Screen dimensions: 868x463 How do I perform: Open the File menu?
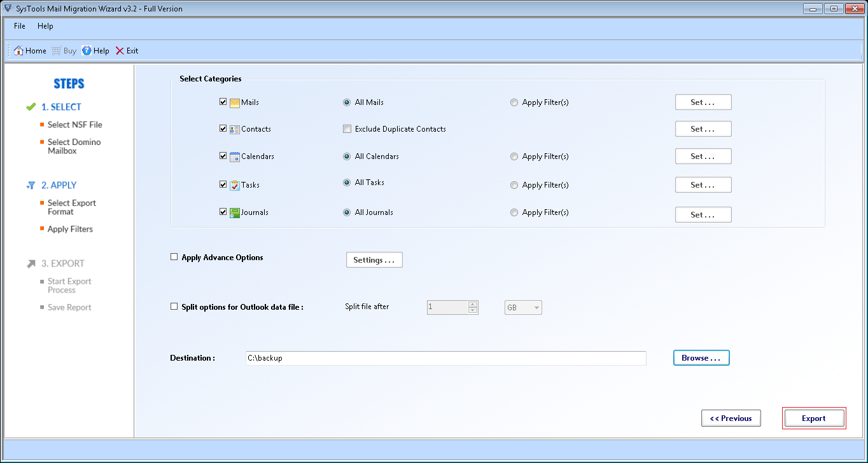20,26
